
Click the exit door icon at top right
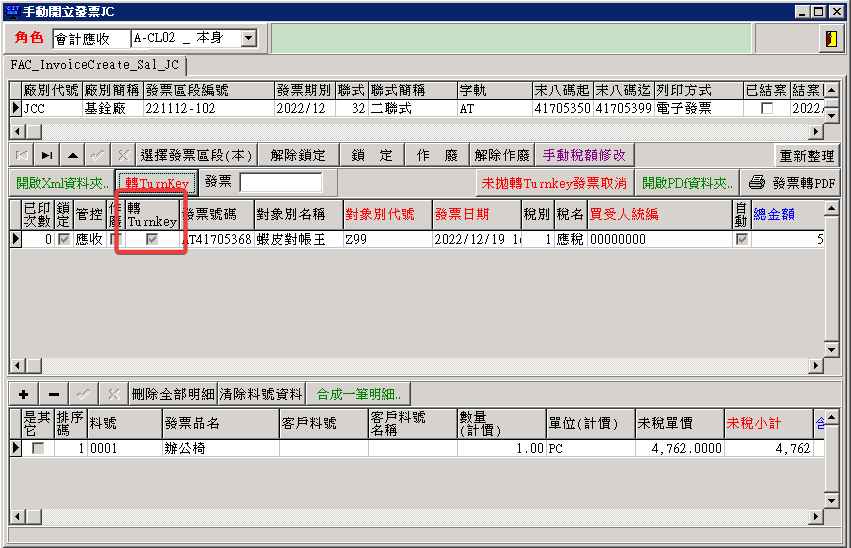click(830, 39)
